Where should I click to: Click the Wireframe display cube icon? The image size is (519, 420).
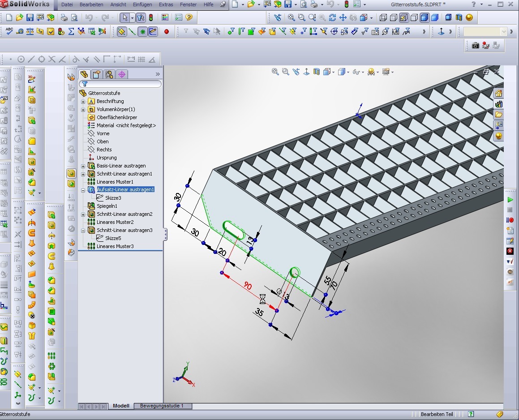point(383,17)
